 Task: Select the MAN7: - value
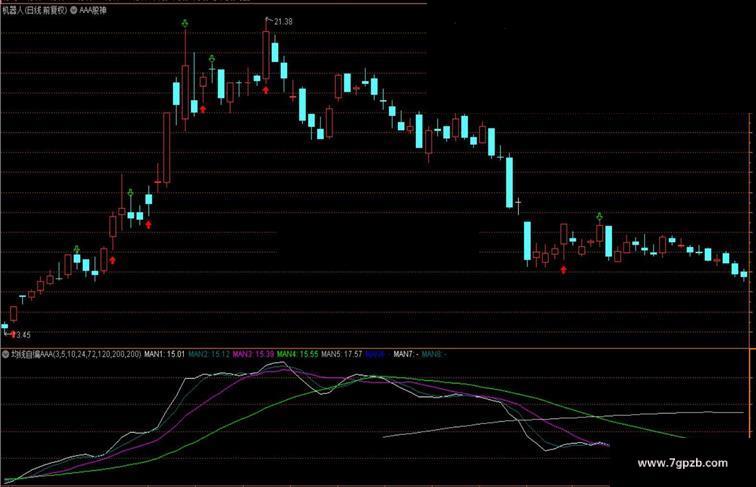(405, 354)
